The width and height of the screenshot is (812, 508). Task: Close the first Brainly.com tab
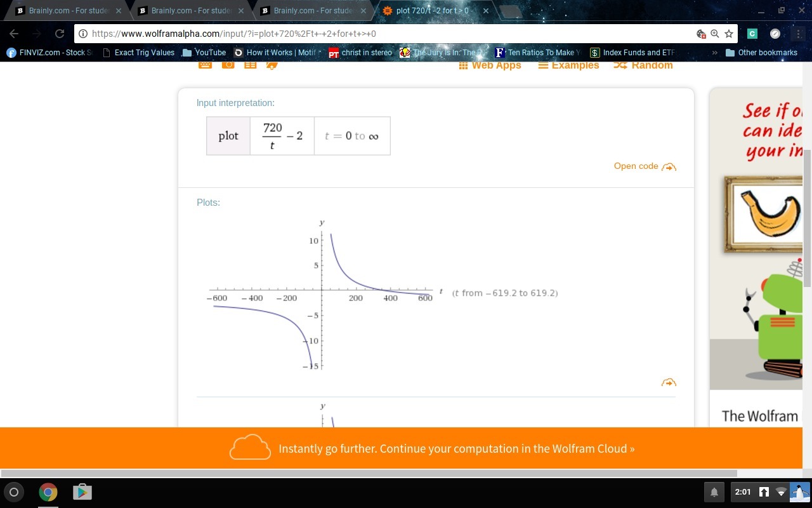(118, 11)
